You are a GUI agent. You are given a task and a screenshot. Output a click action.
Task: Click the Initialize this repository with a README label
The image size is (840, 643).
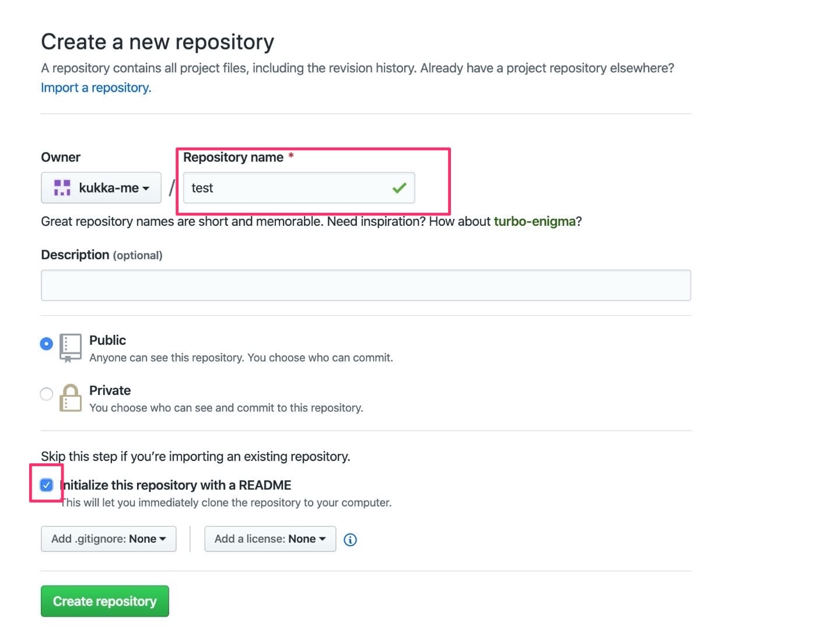tap(176, 485)
